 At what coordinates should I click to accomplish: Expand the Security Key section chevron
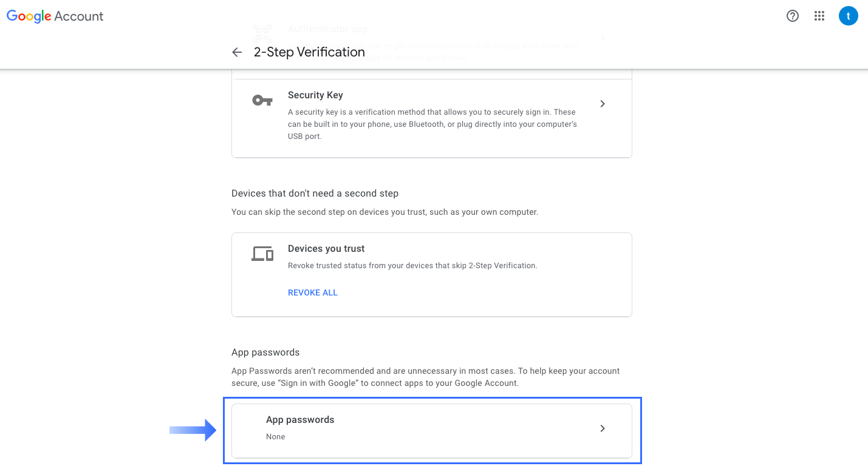(602, 104)
